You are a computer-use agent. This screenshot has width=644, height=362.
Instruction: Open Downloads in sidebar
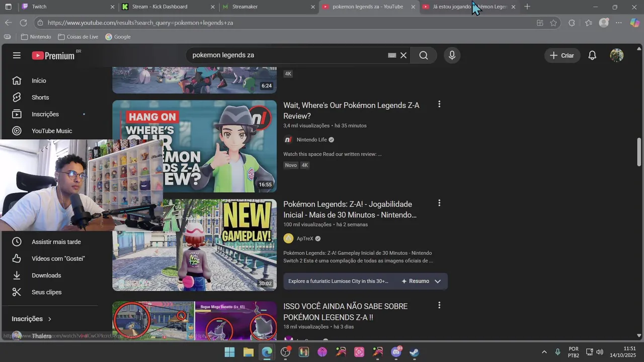(46, 276)
